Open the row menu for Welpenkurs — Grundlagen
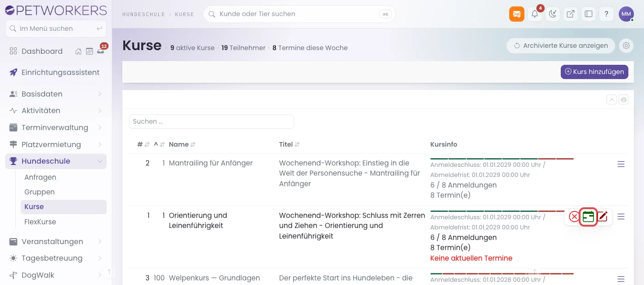Viewport: 644px width, 285px height. (x=621, y=279)
